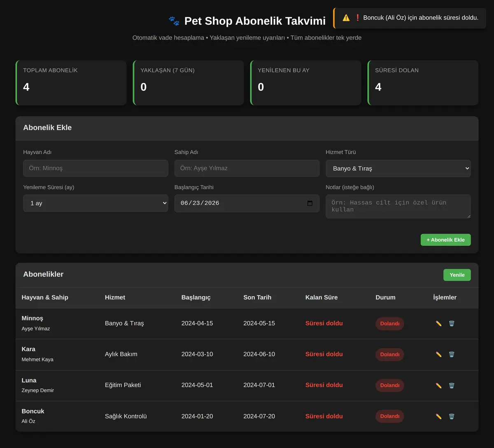This screenshot has height=448, width=494.
Task: Focus the Sahip Adı input field
Action: 247,168
